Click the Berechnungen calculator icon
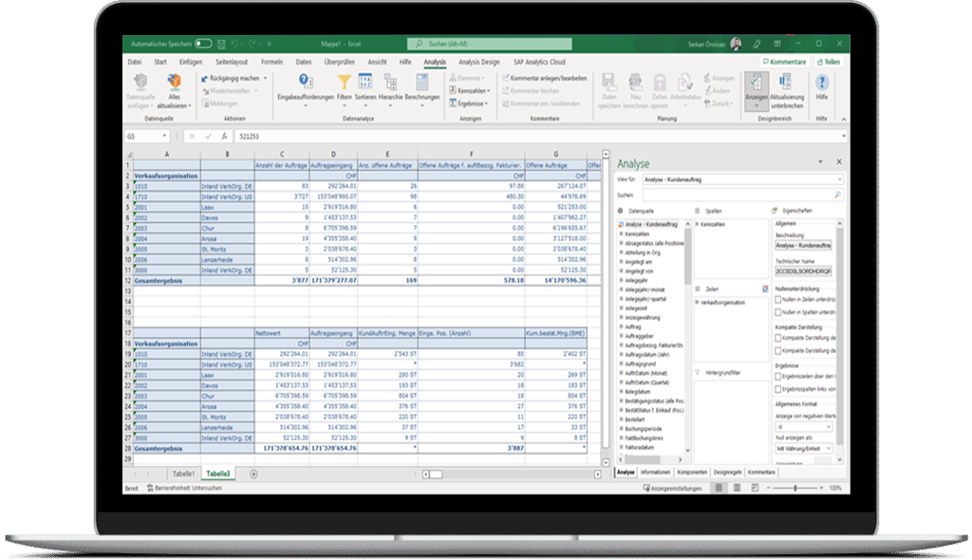Image resolution: width=972 pixels, height=560 pixels. (x=422, y=82)
